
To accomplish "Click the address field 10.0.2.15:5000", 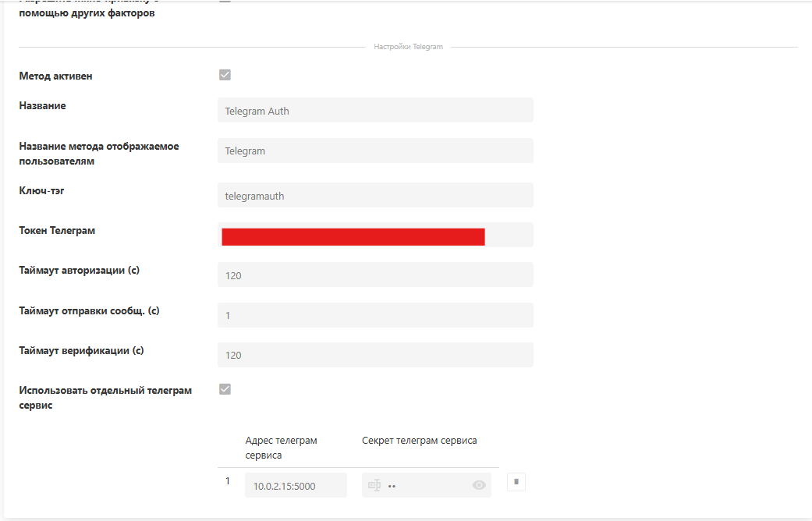I will pyautogui.click(x=296, y=485).
